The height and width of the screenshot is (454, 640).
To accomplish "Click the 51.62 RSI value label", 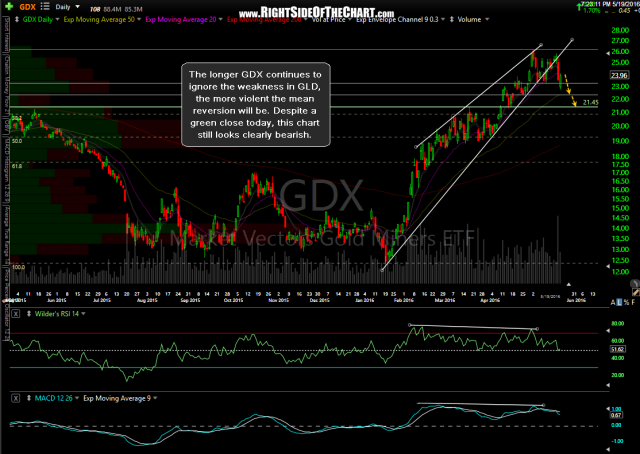I will [x=618, y=349].
